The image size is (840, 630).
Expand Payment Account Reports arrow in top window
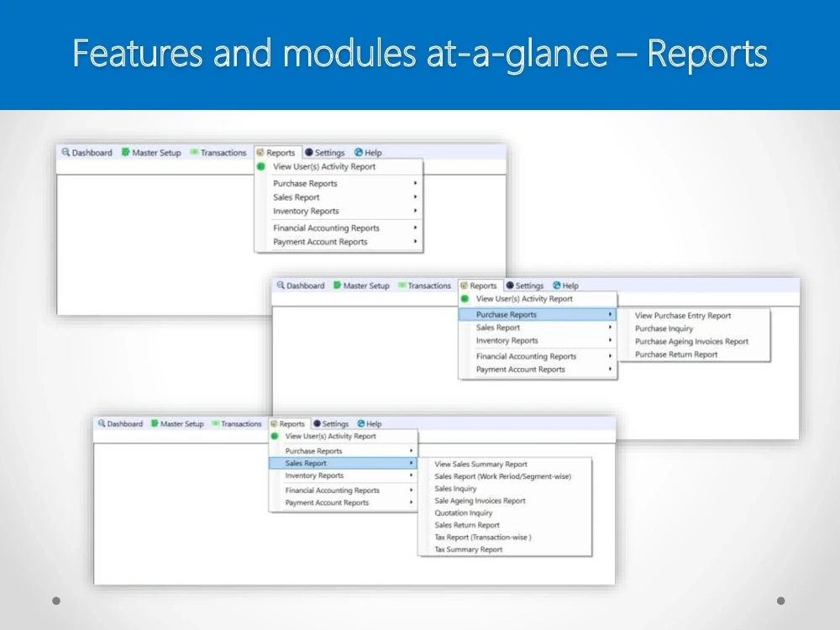415,242
